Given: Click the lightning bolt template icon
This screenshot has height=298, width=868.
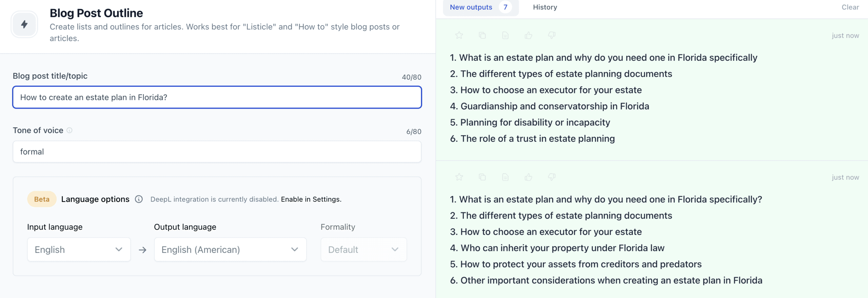Looking at the screenshot, I should point(24,24).
